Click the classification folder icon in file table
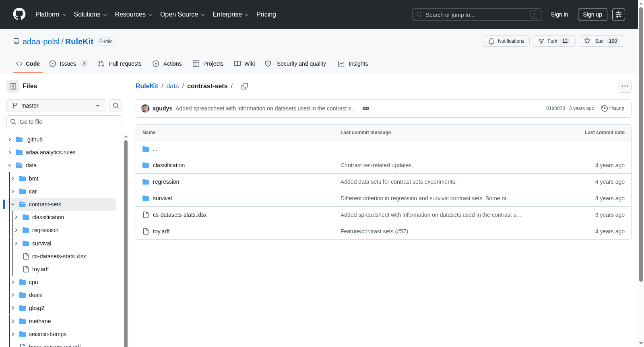Viewport: 644px width, 347px height. coord(146,165)
